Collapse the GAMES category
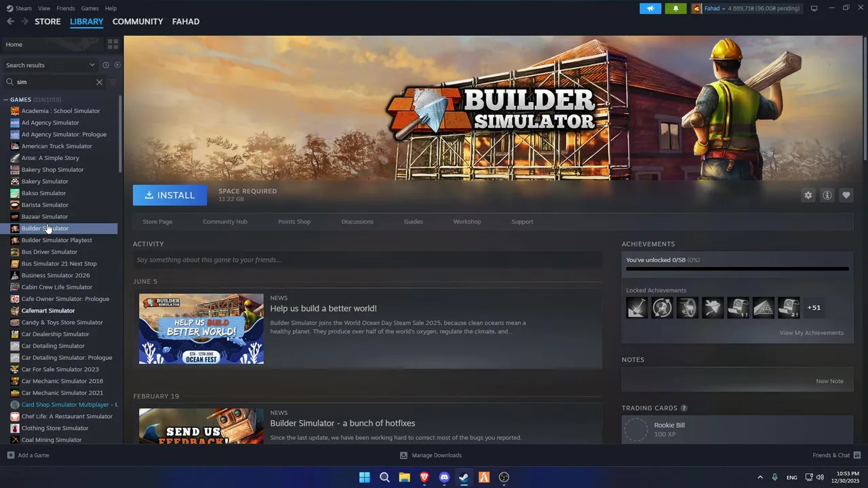Screen dimensions: 868x488 (x=5, y=100)
